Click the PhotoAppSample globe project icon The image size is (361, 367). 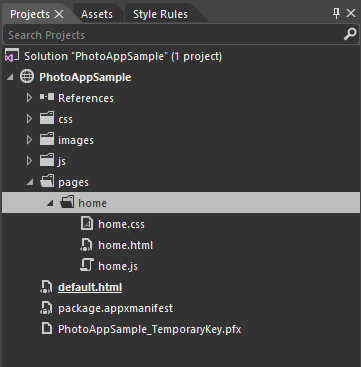click(27, 77)
